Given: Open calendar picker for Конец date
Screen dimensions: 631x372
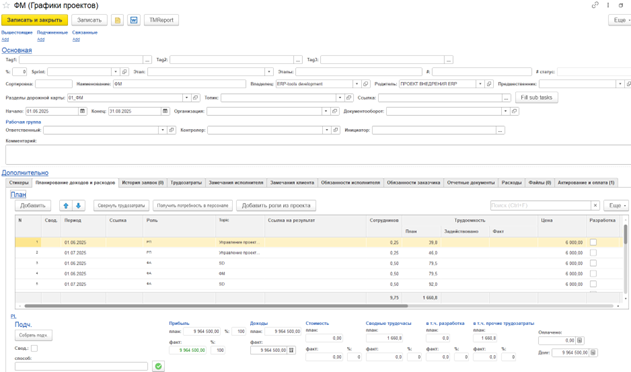Looking at the screenshot, I should pyautogui.click(x=165, y=111).
